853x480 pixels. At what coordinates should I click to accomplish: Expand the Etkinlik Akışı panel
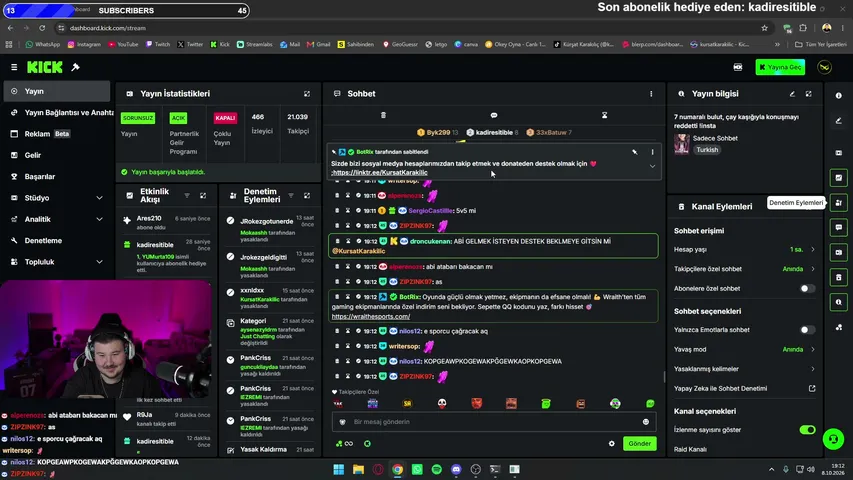203,195
